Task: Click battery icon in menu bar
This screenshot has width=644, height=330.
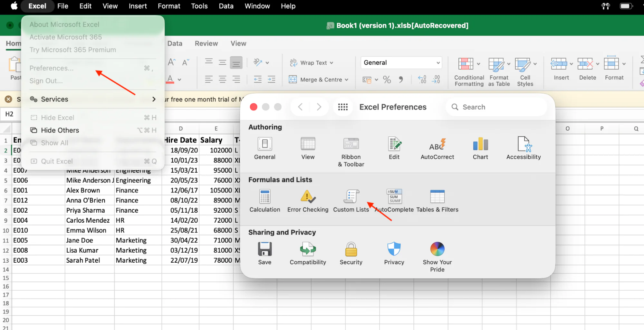Action: [626, 6]
